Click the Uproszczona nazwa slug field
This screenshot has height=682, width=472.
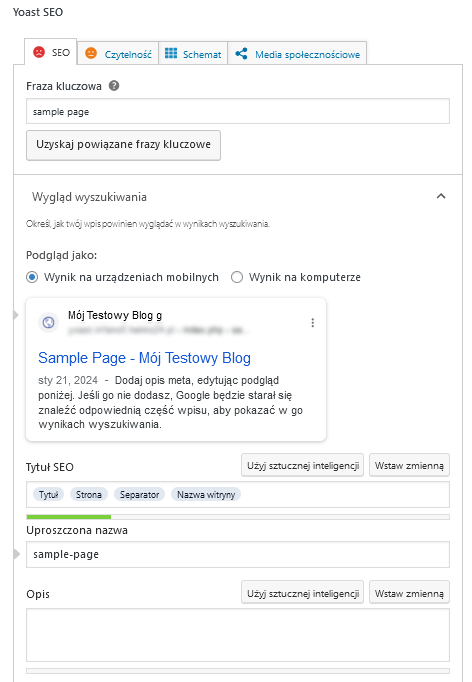[238, 554]
